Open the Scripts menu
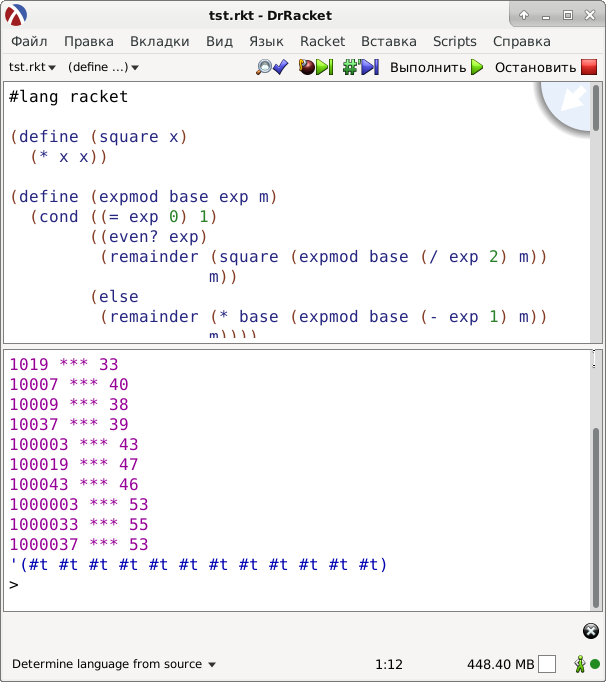606x682 pixels. (x=455, y=41)
